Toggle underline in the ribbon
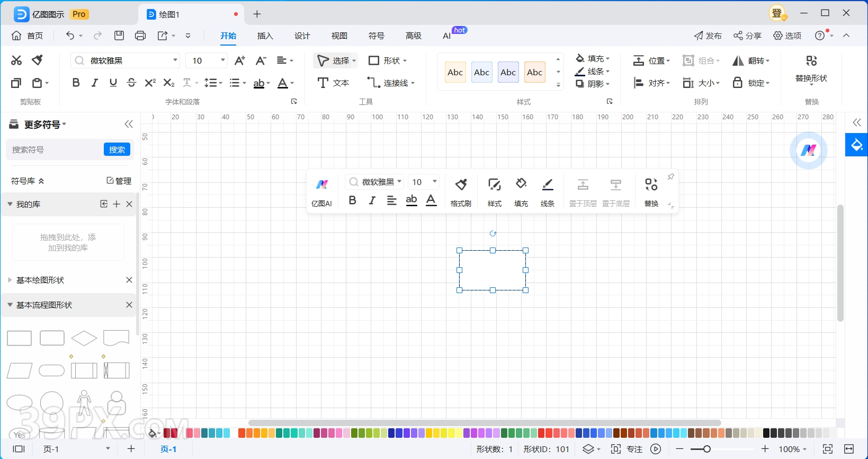Viewport: 868px width, 459px height. (113, 83)
